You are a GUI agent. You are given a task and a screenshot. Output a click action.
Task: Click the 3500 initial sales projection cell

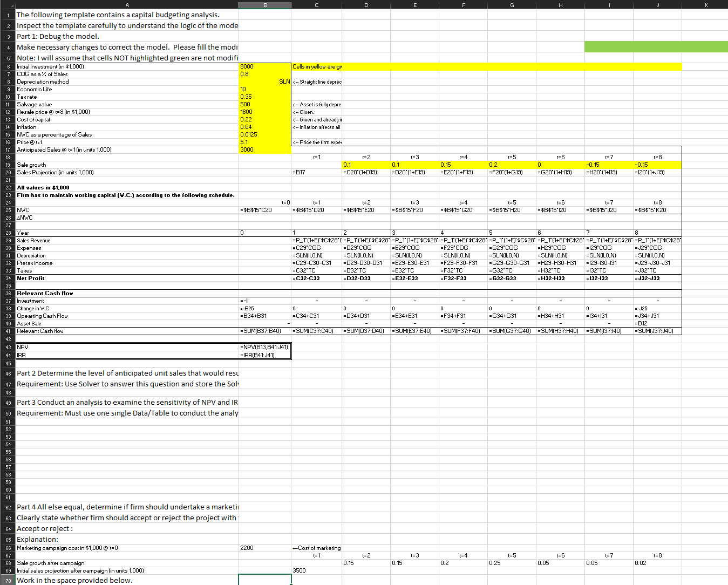click(x=317, y=570)
